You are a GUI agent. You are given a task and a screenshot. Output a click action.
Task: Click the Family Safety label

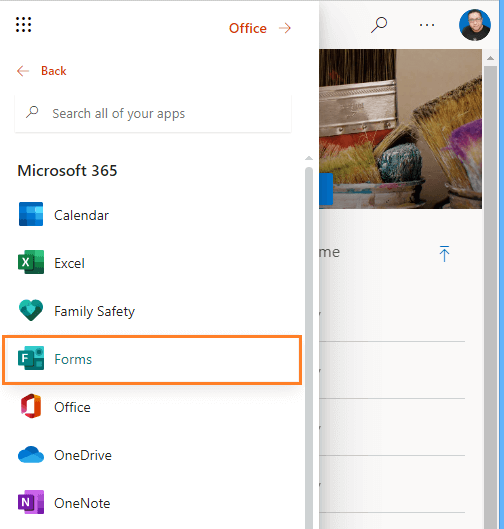[x=94, y=311]
